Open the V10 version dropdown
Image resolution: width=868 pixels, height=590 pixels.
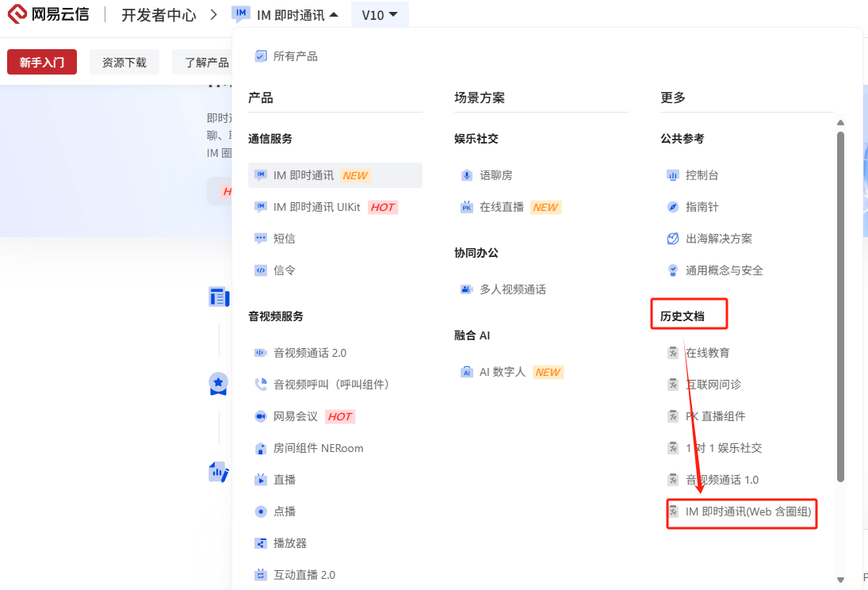(380, 15)
